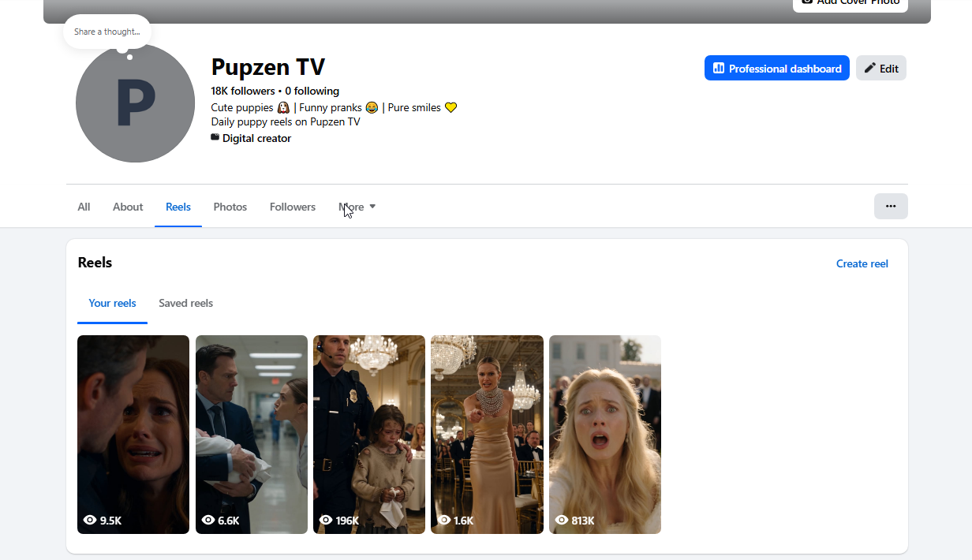Click the Pupzen TV page name
Viewport: 972px width, 560px height.
(268, 67)
